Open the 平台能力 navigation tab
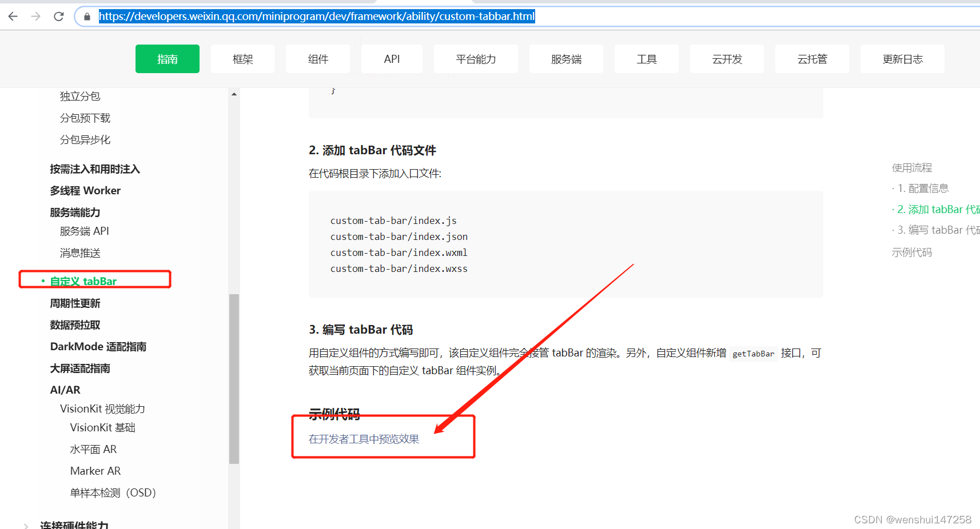 click(x=476, y=59)
